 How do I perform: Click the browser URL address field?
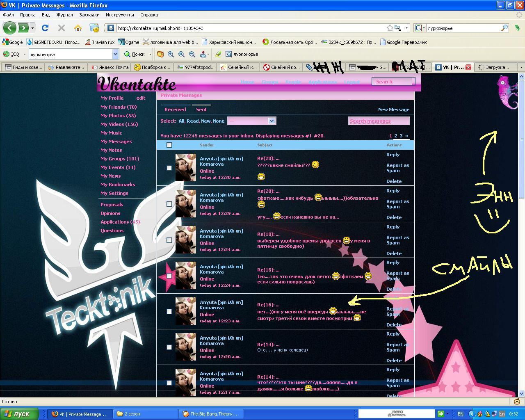point(250,28)
